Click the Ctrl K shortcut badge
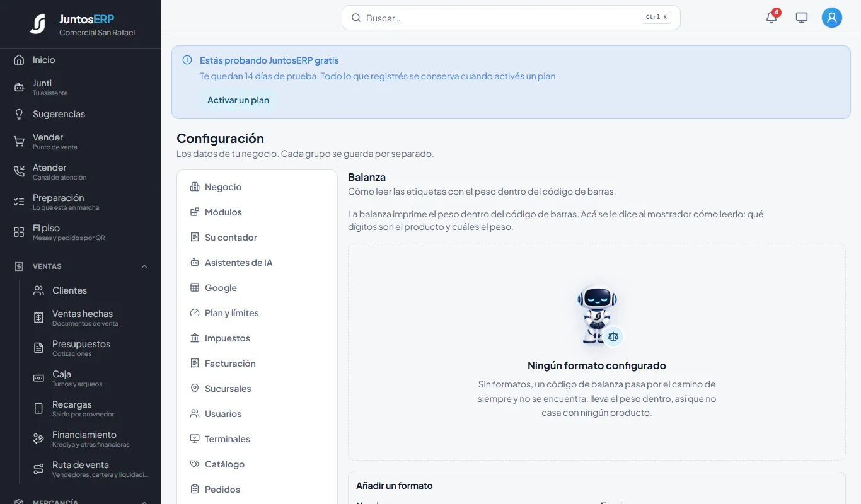Image resolution: width=861 pixels, height=504 pixels. [x=656, y=18]
